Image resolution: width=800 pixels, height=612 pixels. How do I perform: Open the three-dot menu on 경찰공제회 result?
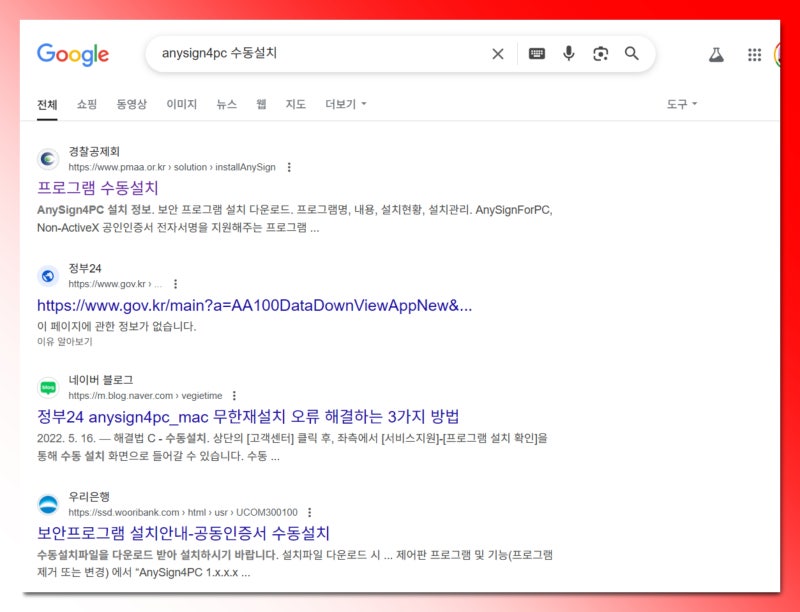click(x=290, y=168)
